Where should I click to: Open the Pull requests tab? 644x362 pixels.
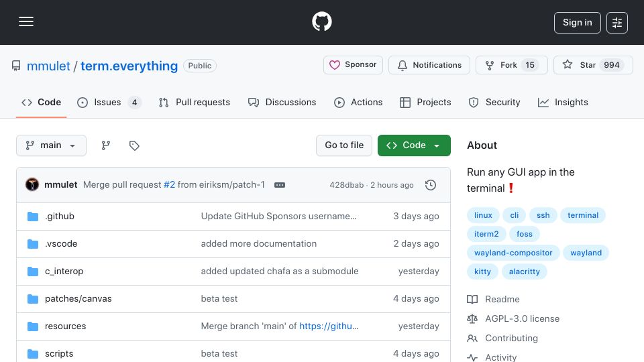195,102
